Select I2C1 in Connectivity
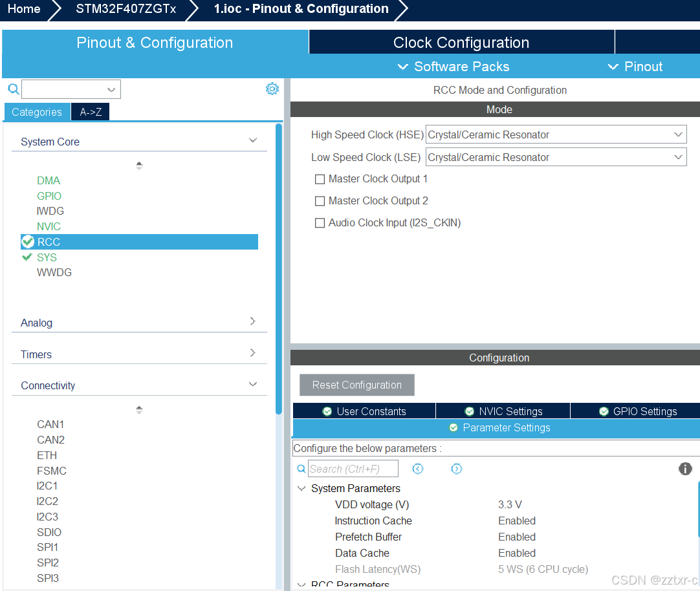This screenshot has height=591, width=700. [47, 486]
